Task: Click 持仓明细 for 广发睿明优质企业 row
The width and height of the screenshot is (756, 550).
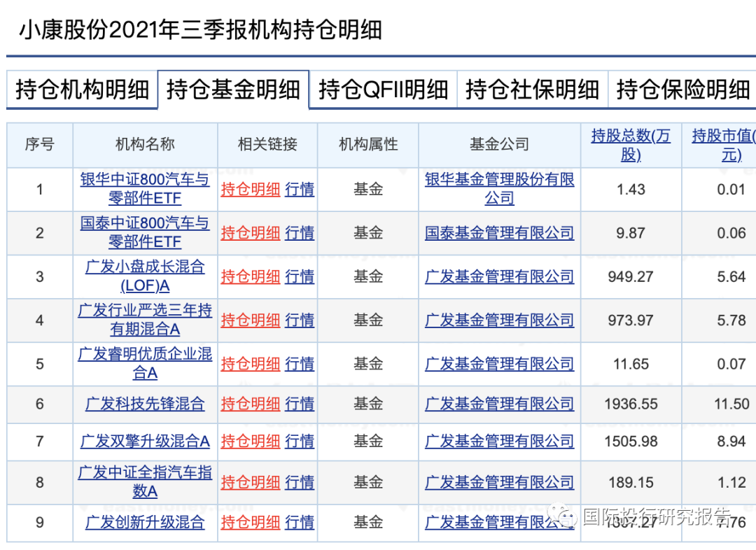Action: (250, 364)
